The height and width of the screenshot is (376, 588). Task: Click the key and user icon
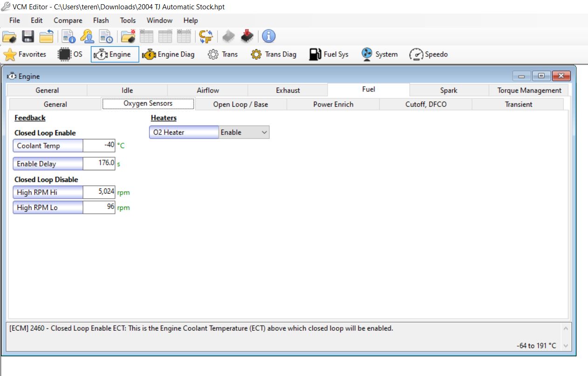87,36
